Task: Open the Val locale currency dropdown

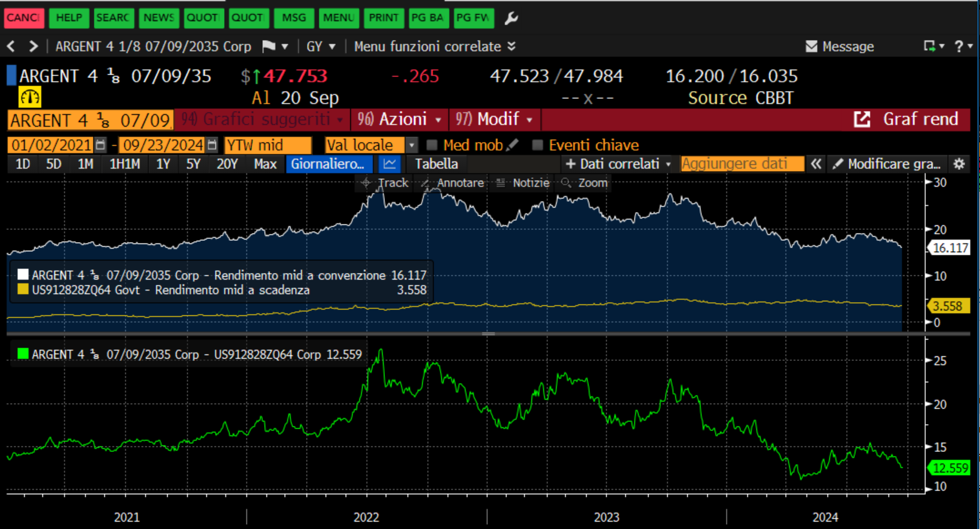Action: pyautogui.click(x=412, y=145)
